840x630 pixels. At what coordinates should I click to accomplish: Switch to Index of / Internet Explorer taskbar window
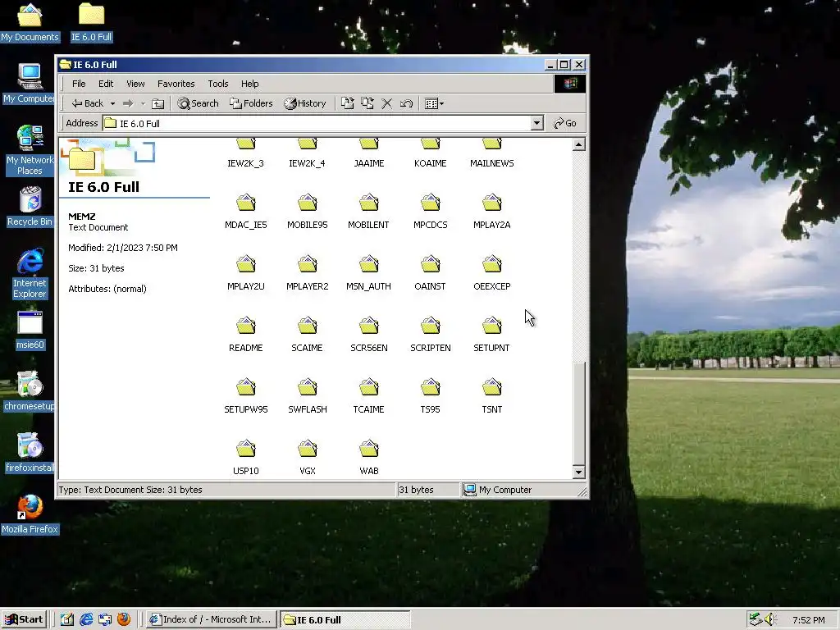pos(211,619)
